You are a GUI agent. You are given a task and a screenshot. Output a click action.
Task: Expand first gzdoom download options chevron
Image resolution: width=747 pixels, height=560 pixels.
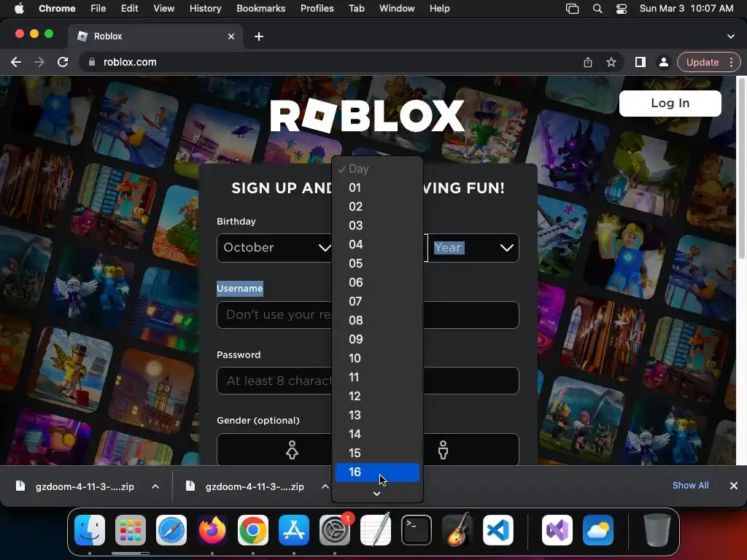point(155,486)
